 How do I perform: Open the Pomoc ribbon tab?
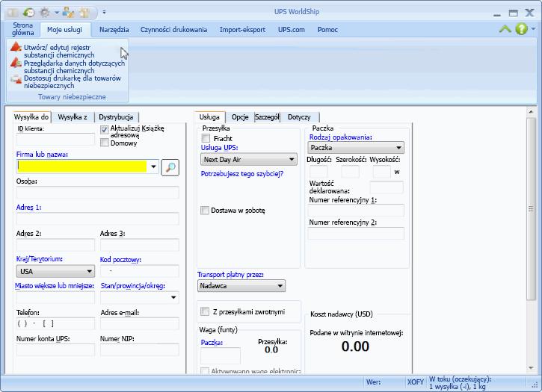coord(327,30)
